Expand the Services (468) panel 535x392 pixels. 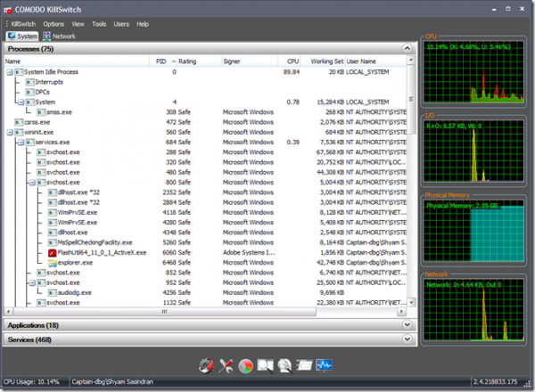point(407,339)
